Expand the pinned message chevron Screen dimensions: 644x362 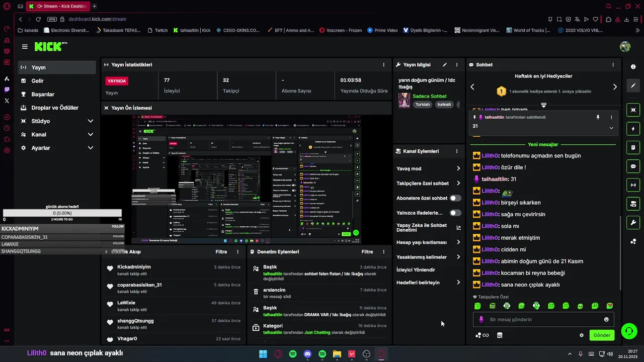point(611,128)
